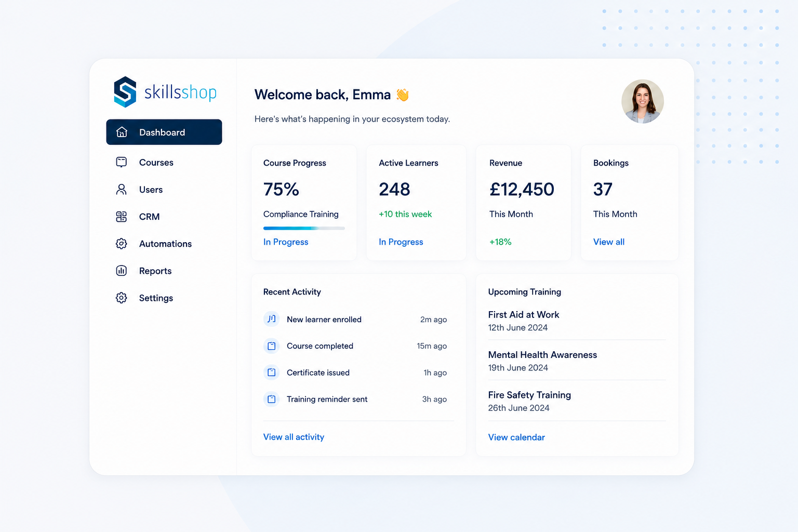
Task: Click the Revenue card title
Action: [506, 163]
